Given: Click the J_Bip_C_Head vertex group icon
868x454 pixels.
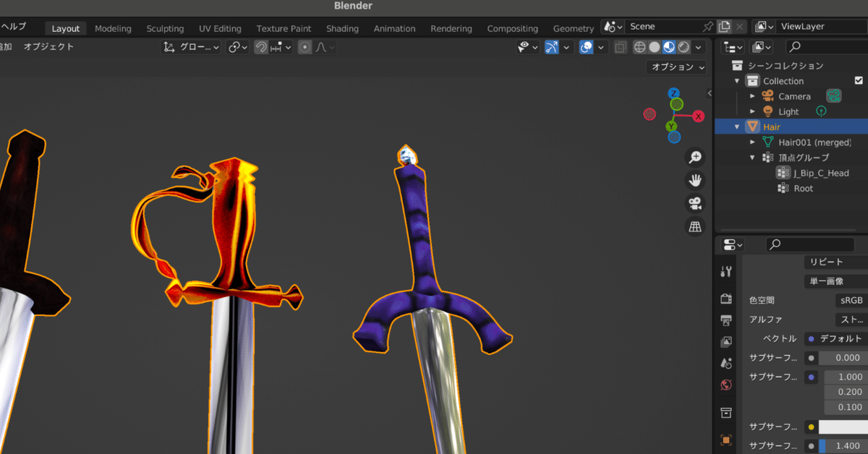Looking at the screenshot, I should 783,173.
